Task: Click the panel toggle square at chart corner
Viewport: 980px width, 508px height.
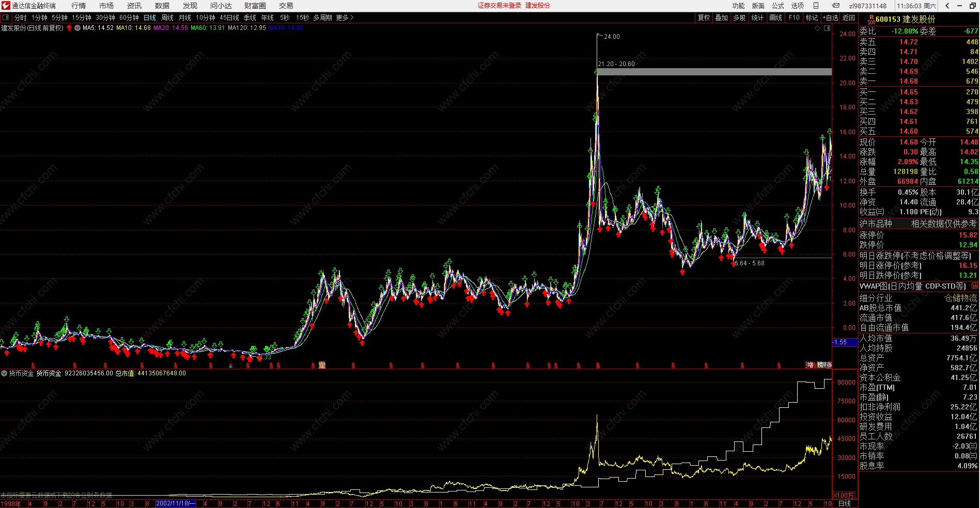Action: coord(827,28)
